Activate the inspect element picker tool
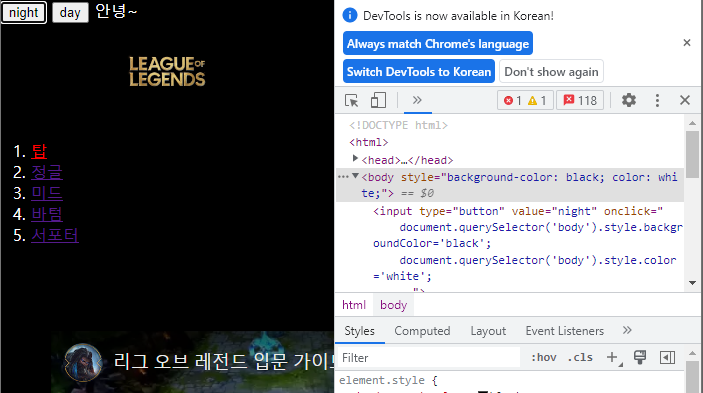Viewport: 703px width, 393px height. pos(352,100)
